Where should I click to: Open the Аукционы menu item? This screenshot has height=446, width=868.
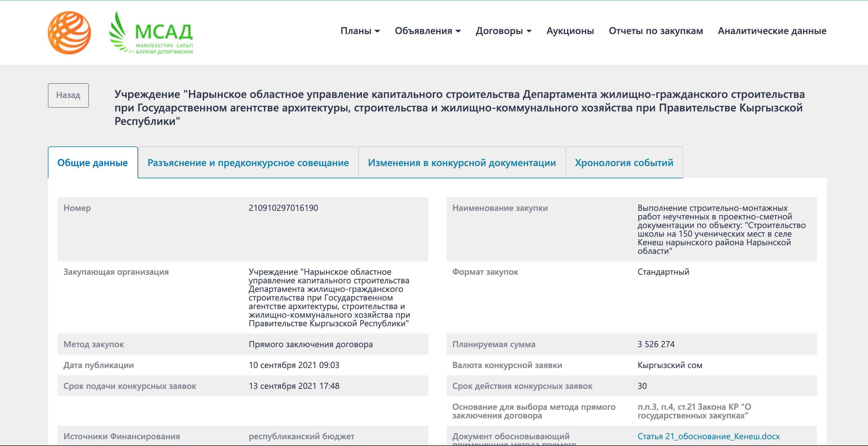570,31
